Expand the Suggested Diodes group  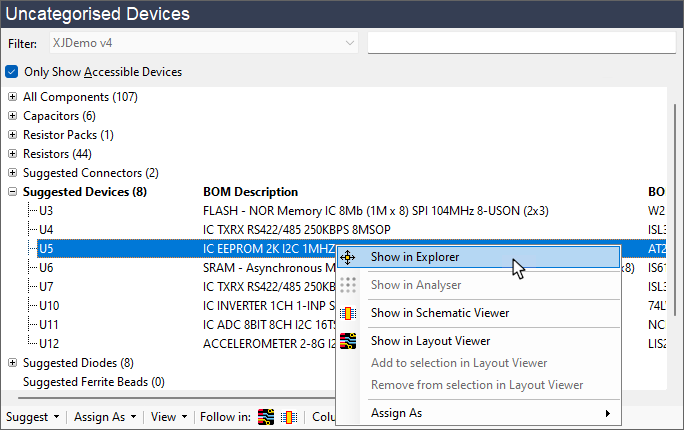click(12, 363)
